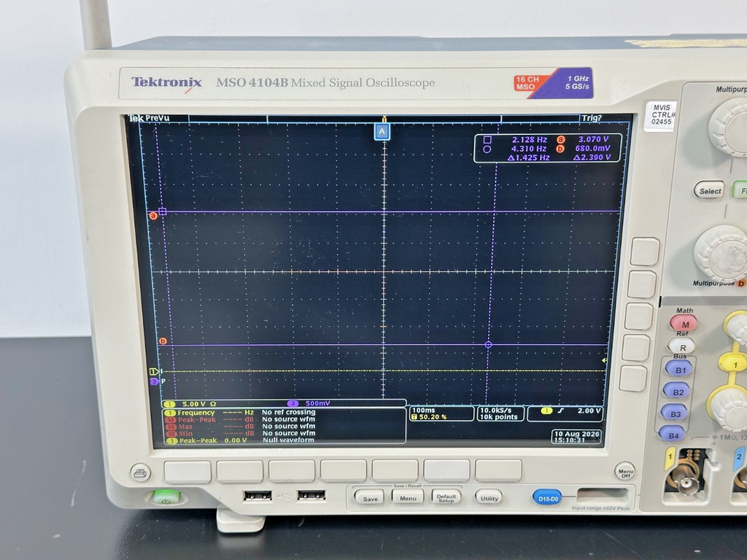The height and width of the screenshot is (560, 747).
Task: Click cursor b circle marker on waveform
Action: pyautogui.click(x=488, y=344)
